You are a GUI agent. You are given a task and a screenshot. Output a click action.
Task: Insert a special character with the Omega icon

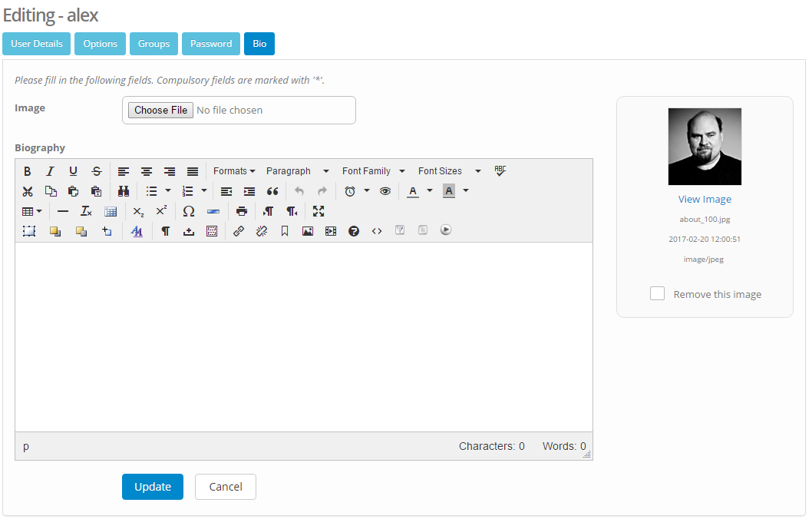188,211
